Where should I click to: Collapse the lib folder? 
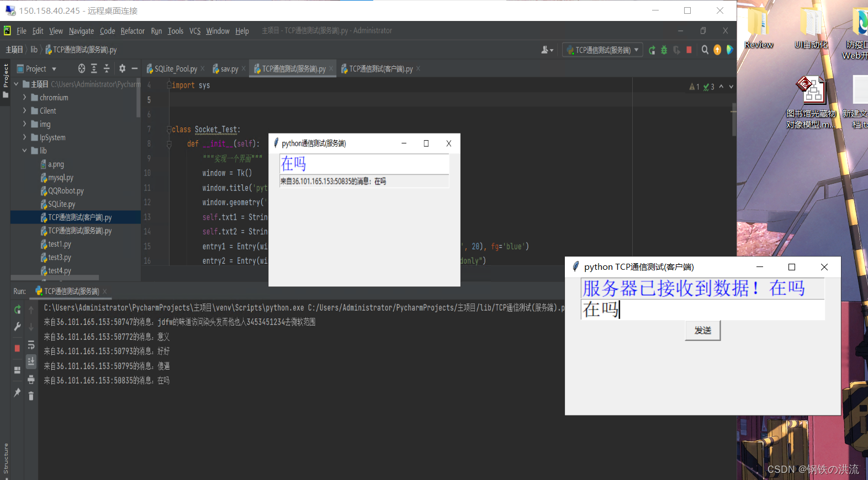click(24, 151)
